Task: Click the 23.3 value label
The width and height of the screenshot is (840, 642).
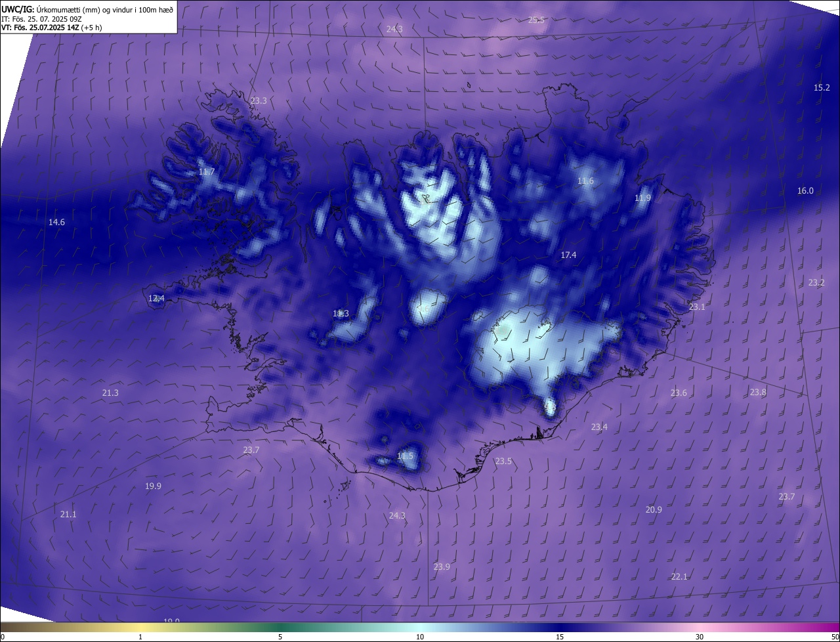Action: [259, 101]
